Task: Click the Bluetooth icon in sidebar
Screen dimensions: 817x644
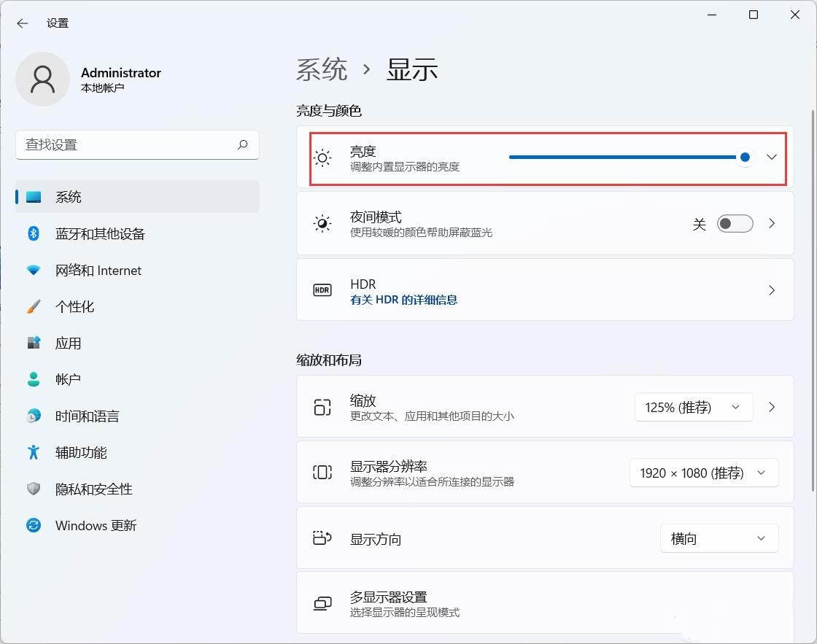Action: click(34, 233)
